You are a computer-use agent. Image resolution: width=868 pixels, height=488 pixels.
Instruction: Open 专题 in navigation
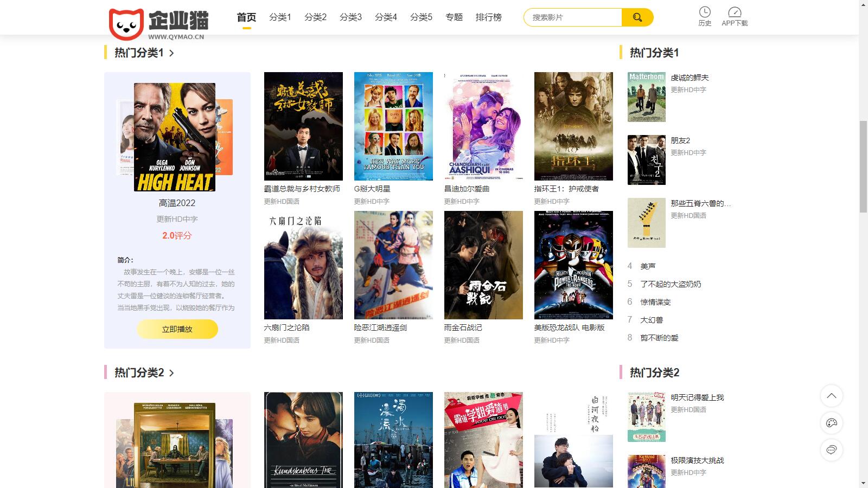tap(454, 17)
